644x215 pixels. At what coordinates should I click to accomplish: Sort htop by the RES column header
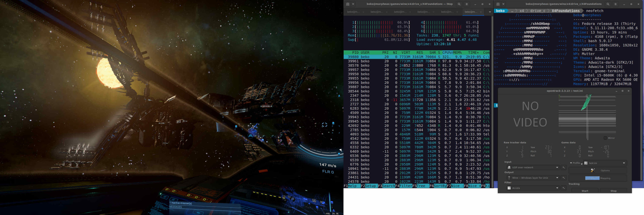pyautogui.click(x=420, y=52)
